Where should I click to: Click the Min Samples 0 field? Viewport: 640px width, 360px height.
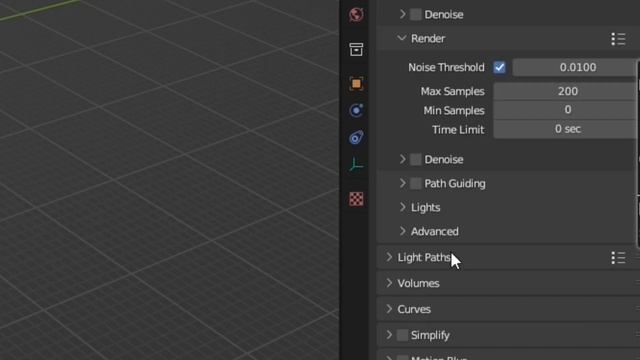coord(565,110)
